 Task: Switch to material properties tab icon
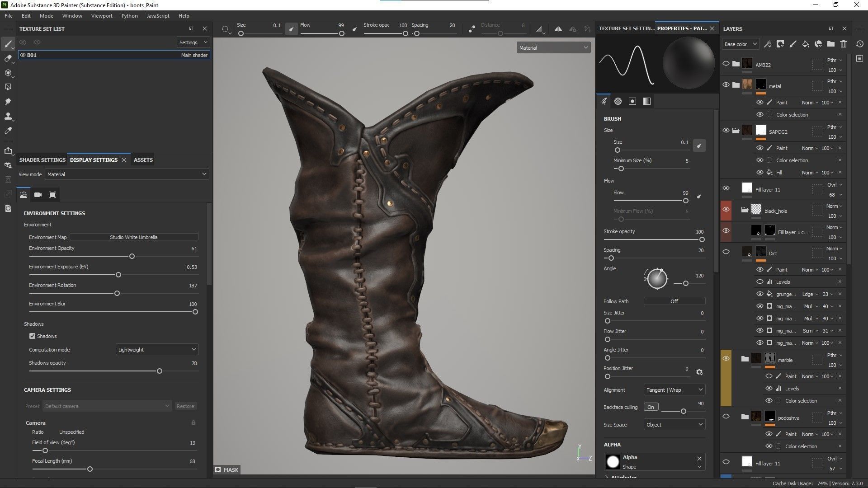pyautogui.click(x=647, y=101)
